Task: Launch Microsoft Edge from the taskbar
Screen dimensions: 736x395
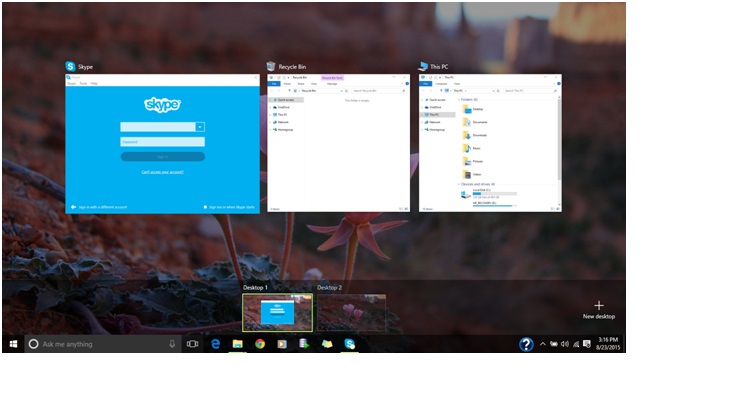Action: (x=215, y=344)
